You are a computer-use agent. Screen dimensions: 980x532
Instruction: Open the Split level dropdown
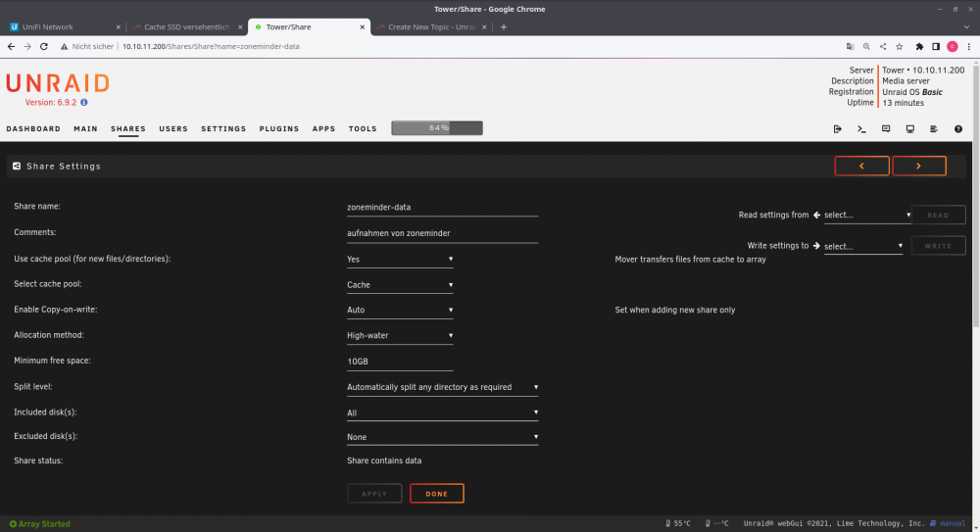pos(443,387)
